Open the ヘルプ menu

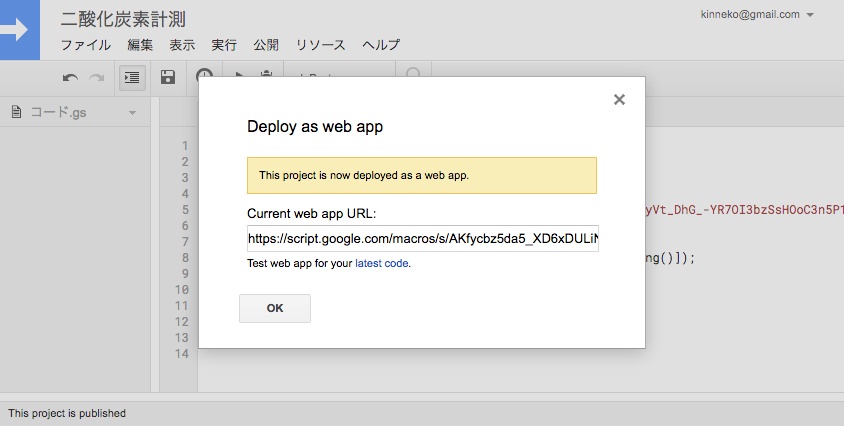click(381, 45)
